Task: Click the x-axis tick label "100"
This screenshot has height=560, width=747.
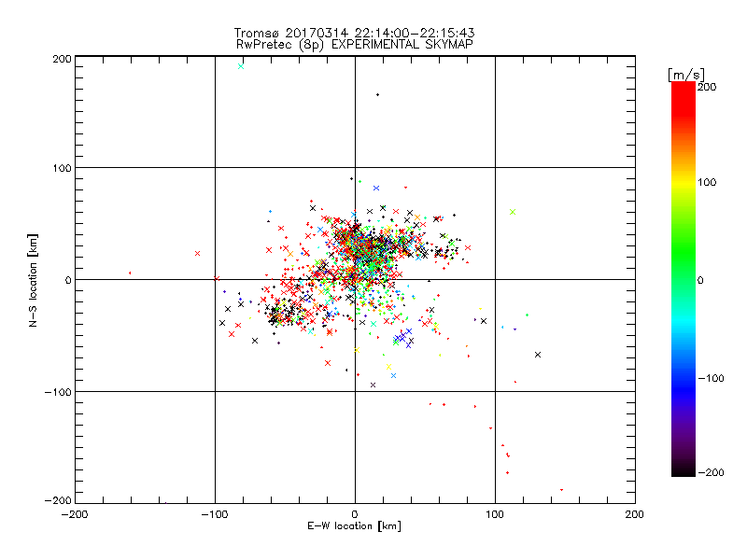Action: 495,514
